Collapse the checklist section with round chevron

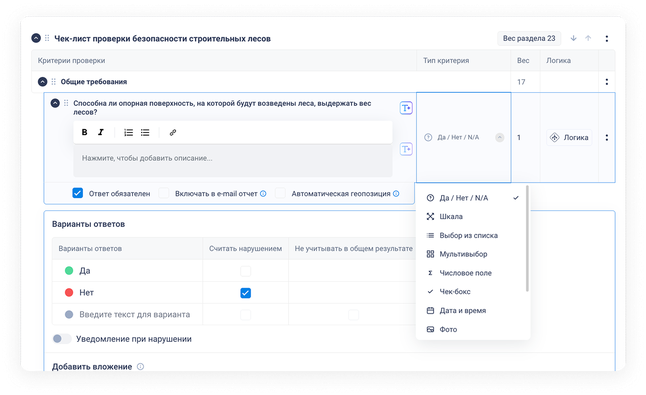tap(36, 38)
